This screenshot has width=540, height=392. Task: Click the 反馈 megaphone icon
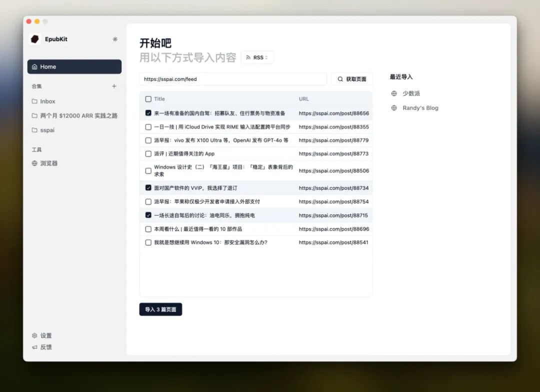point(34,347)
